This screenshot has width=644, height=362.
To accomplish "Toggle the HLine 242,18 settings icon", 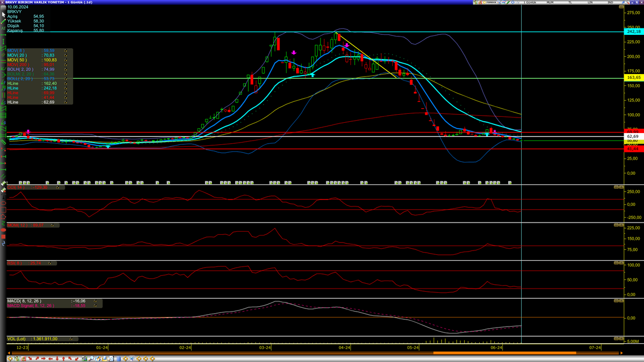I will click(65, 88).
